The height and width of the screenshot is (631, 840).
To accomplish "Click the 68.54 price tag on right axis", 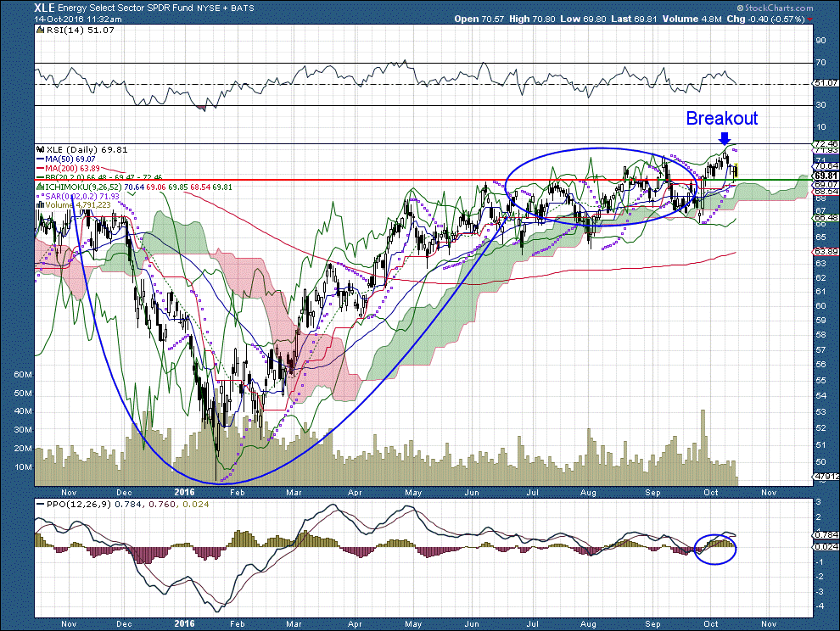I will tap(826, 191).
